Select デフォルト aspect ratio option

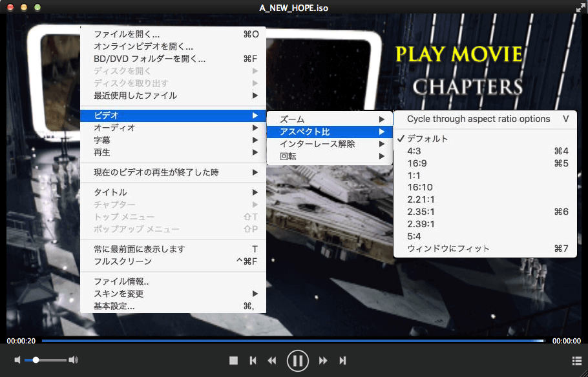tap(485, 139)
